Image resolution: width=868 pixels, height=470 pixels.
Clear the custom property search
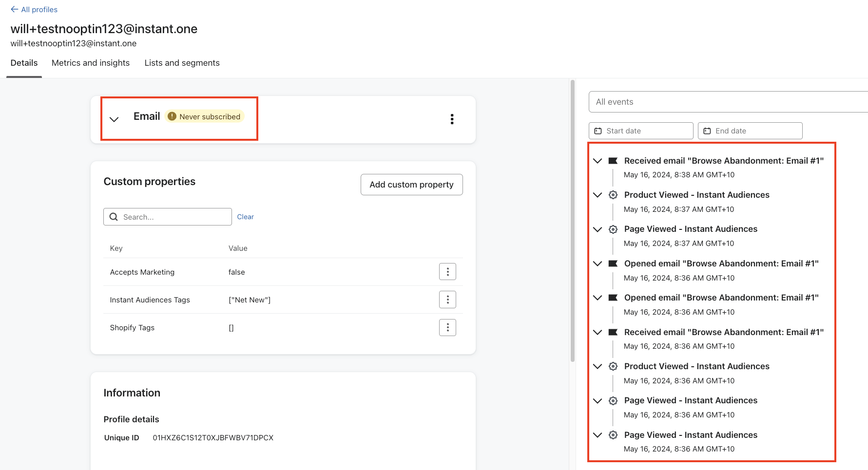[245, 217]
